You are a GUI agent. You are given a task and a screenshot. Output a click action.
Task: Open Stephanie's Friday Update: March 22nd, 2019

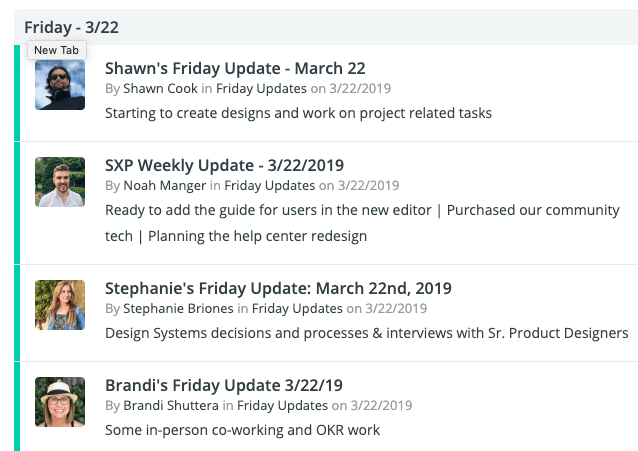(x=278, y=288)
